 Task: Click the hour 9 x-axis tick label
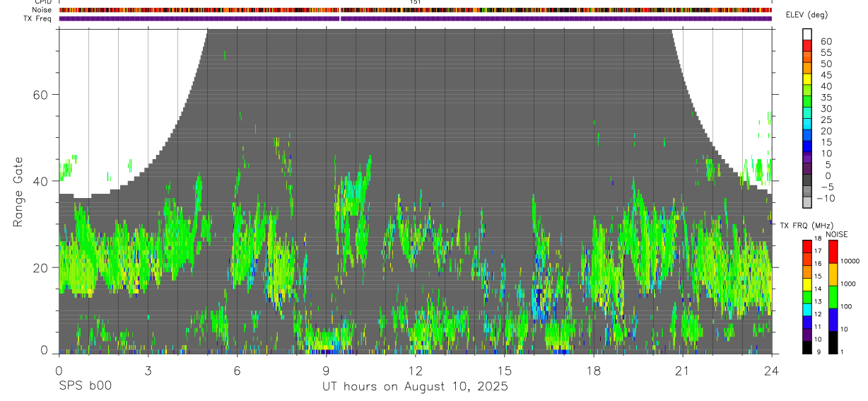coord(326,371)
